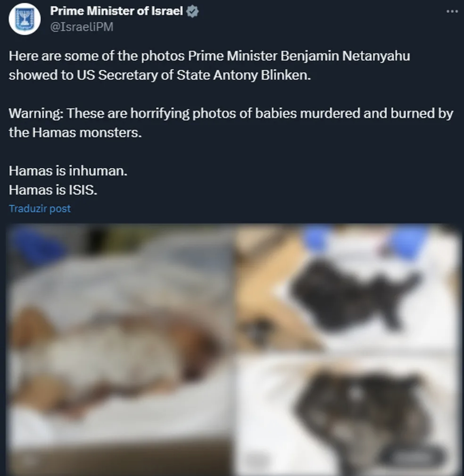Open the @IsraeliPM handle link
This screenshot has width=464, height=476.
click(x=81, y=27)
